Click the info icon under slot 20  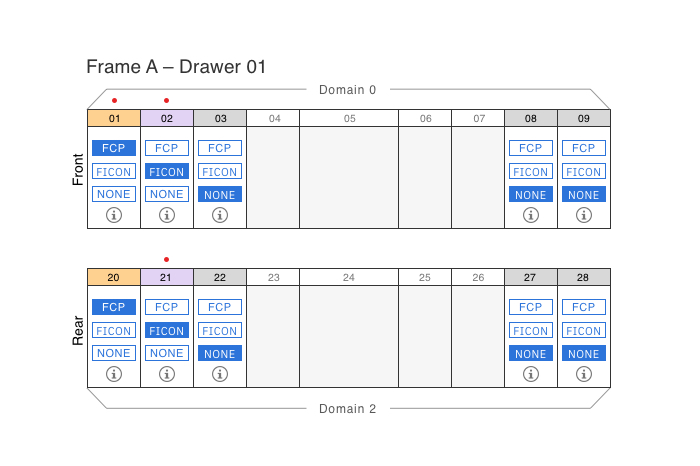[x=114, y=373]
